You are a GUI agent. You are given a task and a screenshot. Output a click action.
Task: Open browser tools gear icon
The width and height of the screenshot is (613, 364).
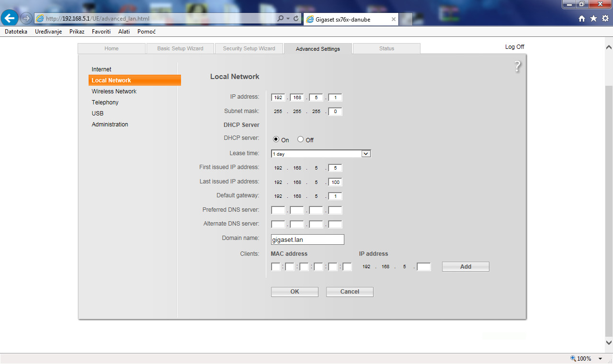[x=605, y=19]
